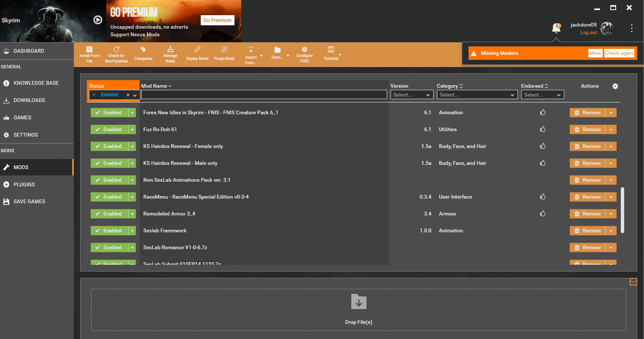This screenshot has width=644, height=339.
Task: Endorse RaceMenu Special Edition thumbs-up
Action: pyautogui.click(x=543, y=196)
